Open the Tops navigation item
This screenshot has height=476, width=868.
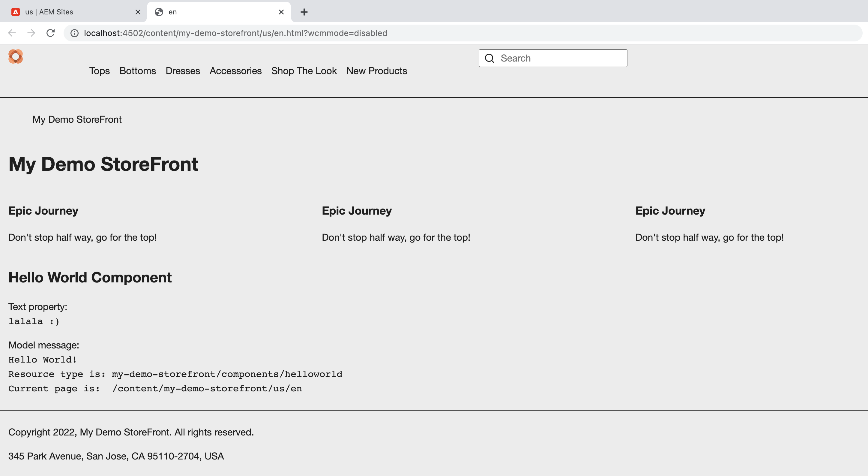click(99, 71)
